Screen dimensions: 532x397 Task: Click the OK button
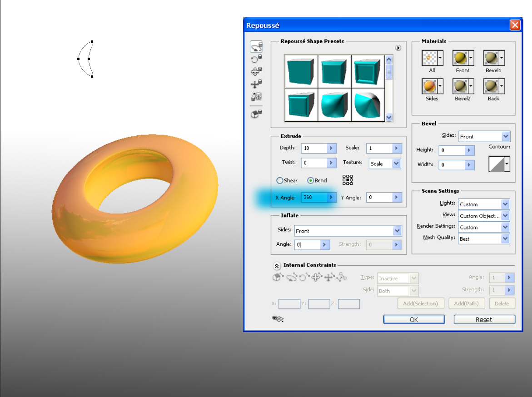(x=414, y=320)
